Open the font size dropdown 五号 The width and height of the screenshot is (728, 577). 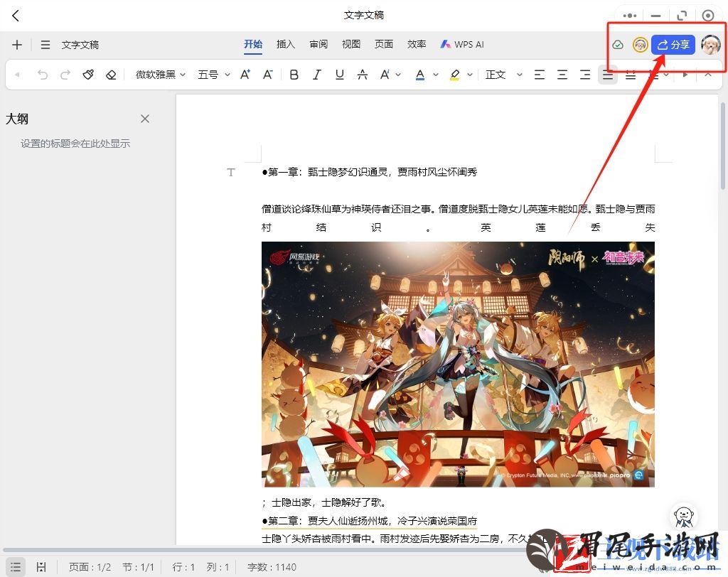213,75
